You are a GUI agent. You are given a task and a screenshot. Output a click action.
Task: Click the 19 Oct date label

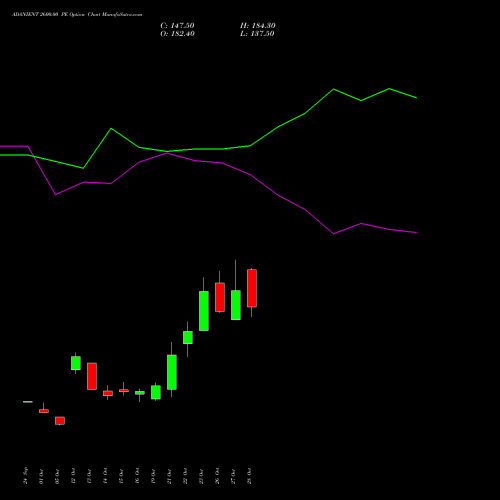coord(153,476)
